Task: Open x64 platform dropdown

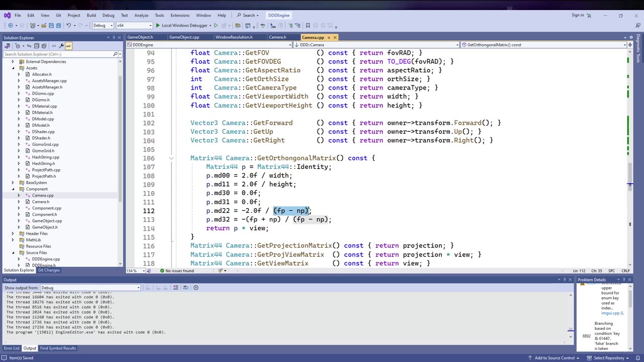Action: click(x=134, y=26)
